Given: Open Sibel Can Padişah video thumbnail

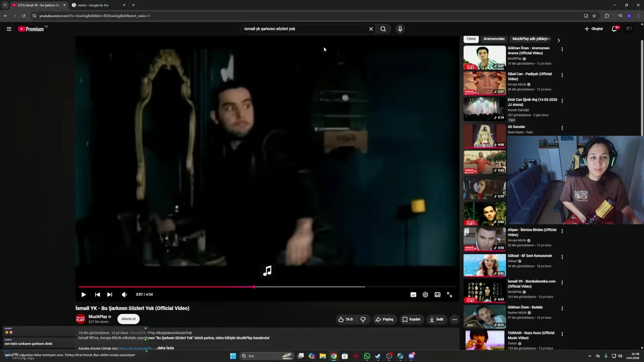Looking at the screenshot, I should 485,83.
